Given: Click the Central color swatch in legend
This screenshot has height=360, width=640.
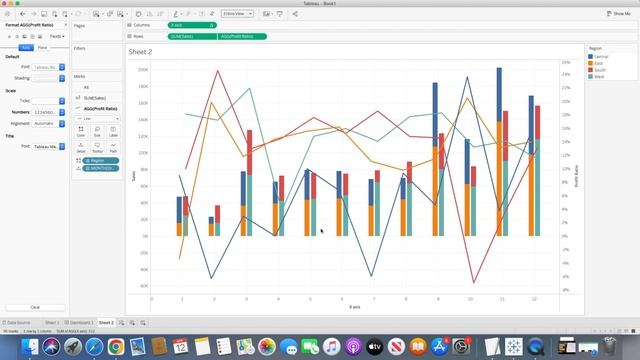Looking at the screenshot, I should (x=590, y=57).
